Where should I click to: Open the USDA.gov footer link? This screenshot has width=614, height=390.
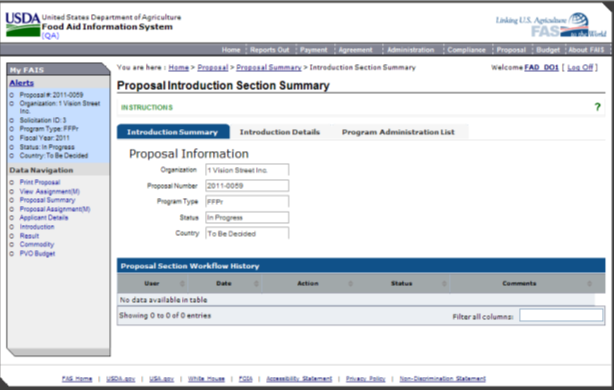[x=121, y=379]
